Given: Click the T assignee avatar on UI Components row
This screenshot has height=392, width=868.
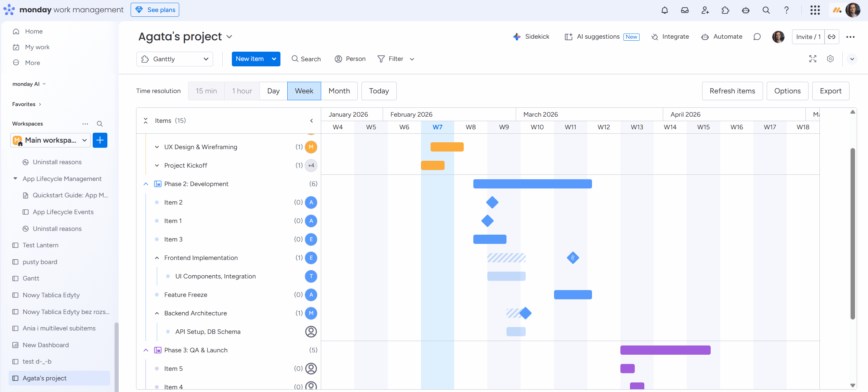Looking at the screenshot, I should pyautogui.click(x=311, y=276).
